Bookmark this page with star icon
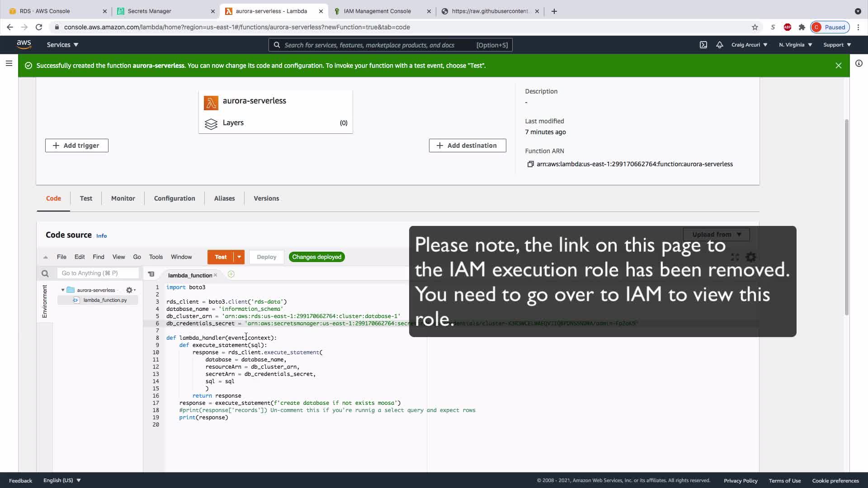The width and height of the screenshot is (868, 488). (755, 27)
